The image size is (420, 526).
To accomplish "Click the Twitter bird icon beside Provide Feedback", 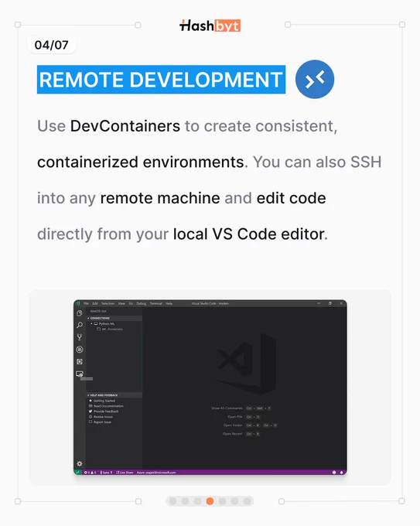I will click(90, 412).
